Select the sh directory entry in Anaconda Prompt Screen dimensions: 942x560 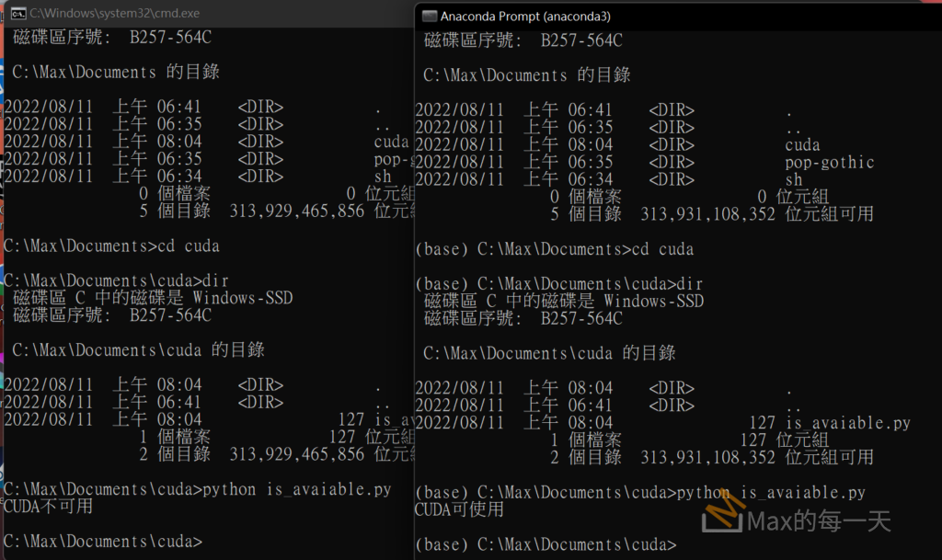click(x=794, y=180)
